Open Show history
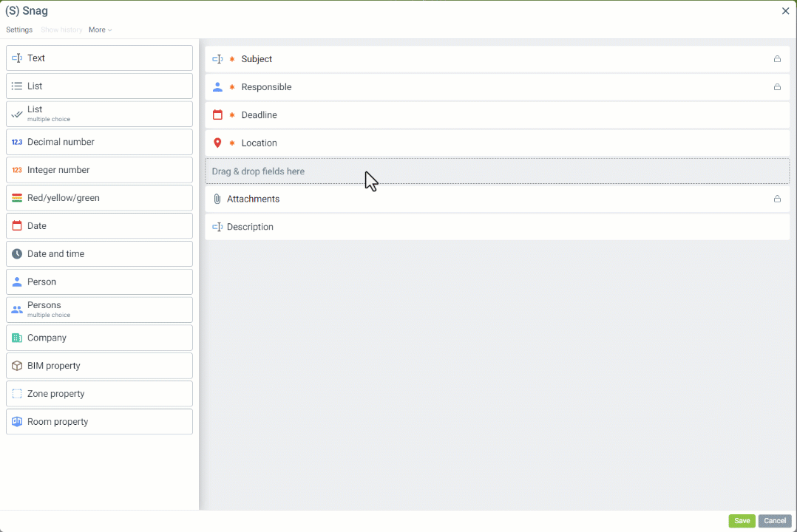This screenshot has height=532, width=797. [x=61, y=30]
